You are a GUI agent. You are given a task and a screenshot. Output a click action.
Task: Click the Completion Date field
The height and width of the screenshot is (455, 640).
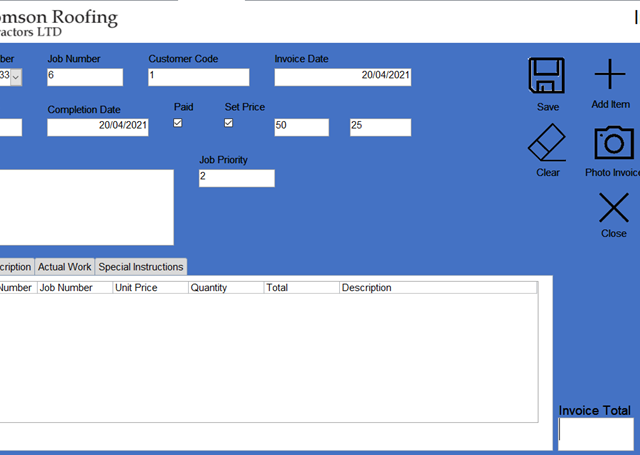point(98,127)
